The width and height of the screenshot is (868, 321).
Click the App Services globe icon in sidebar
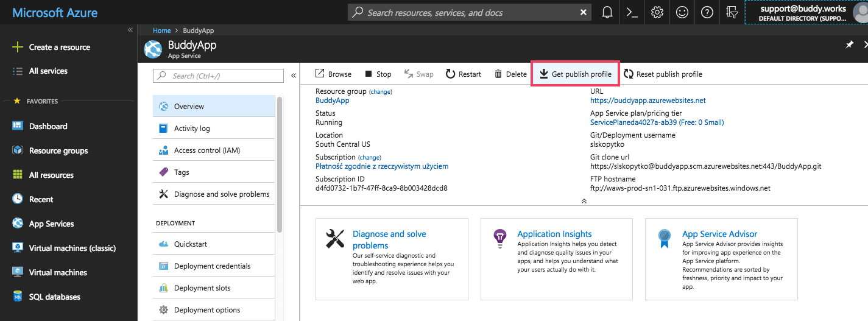click(18, 224)
